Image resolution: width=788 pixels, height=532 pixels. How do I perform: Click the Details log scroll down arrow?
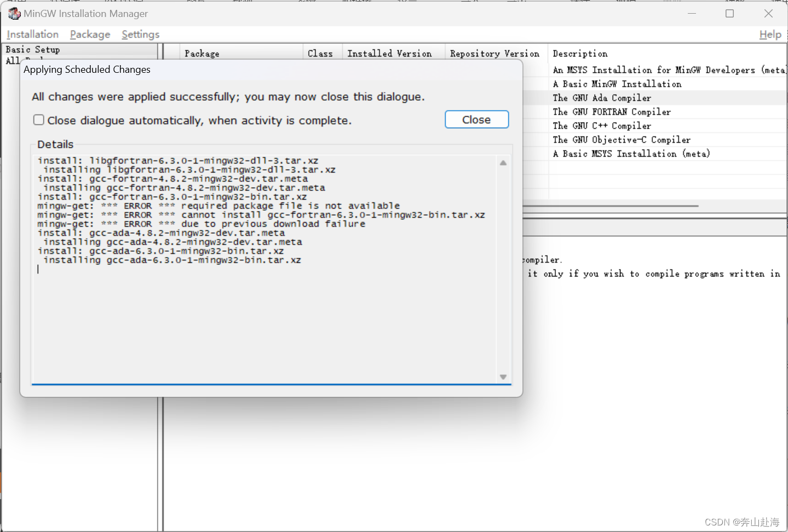503,377
